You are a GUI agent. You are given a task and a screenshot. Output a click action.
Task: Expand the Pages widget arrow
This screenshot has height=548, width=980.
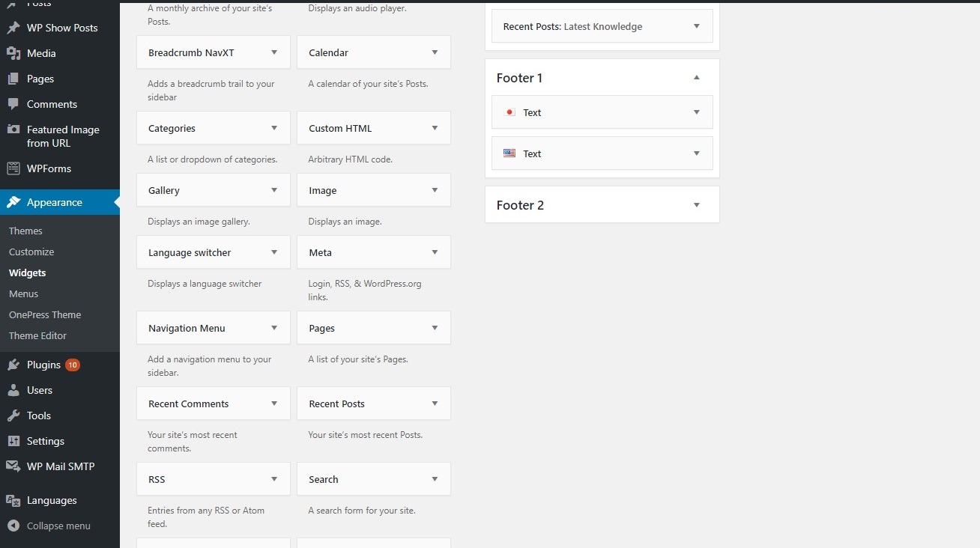click(435, 328)
